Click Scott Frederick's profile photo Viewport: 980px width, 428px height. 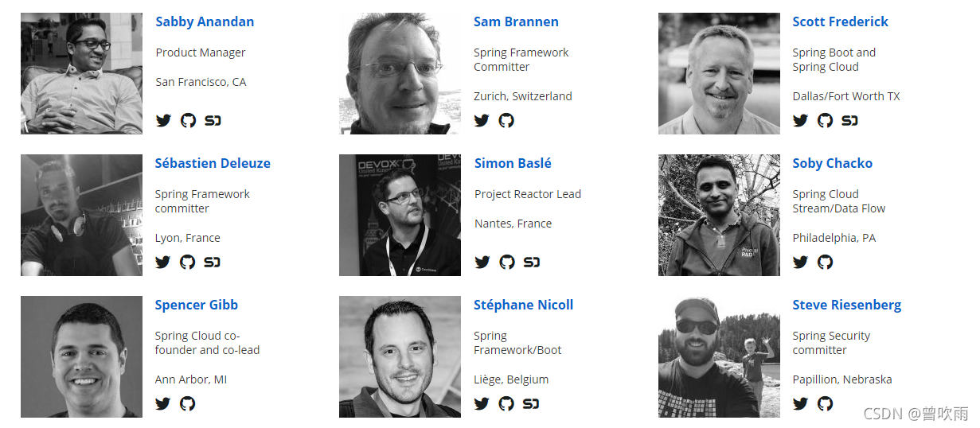(x=719, y=73)
